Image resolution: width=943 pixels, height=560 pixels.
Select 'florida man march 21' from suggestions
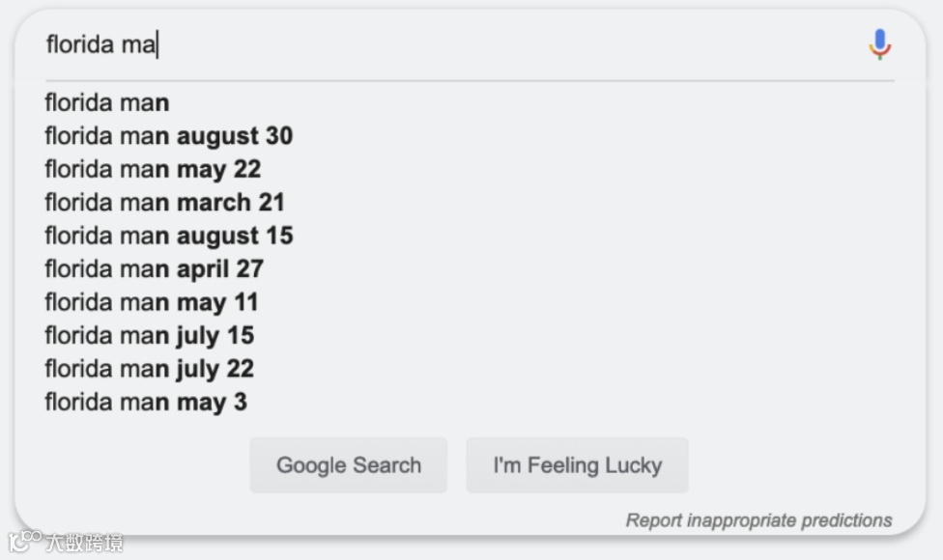tap(164, 203)
